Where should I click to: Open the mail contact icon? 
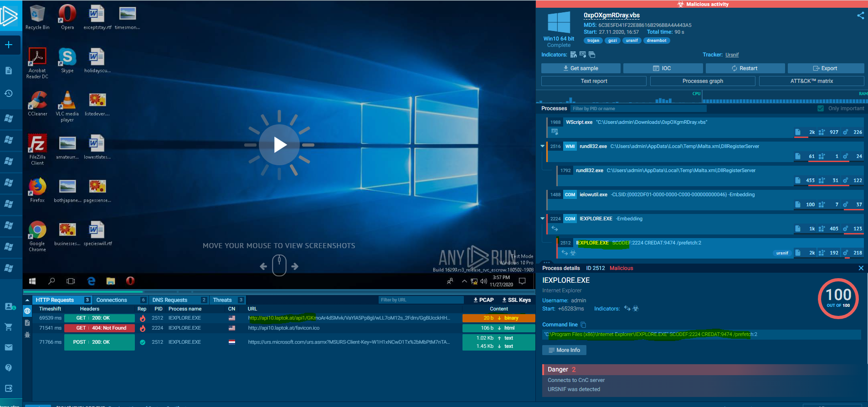[9, 347]
